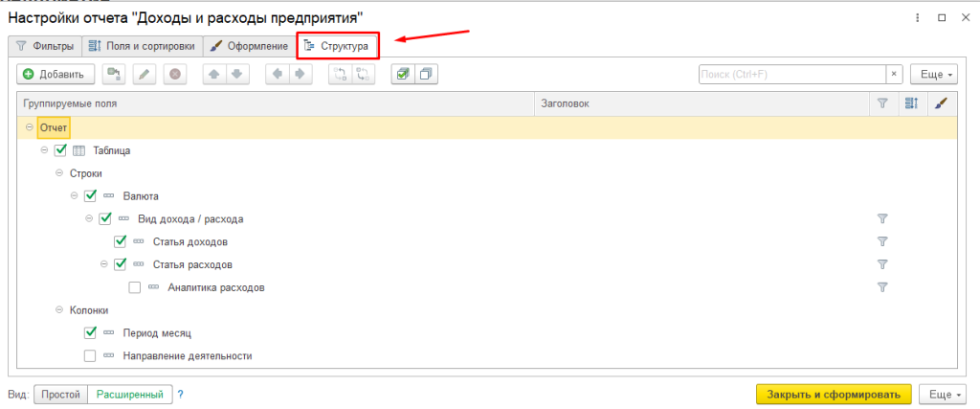This screenshot has width=980, height=409.
Task: Click the filter column header icon
Action: pyautogui.click(x=881, y=104)
